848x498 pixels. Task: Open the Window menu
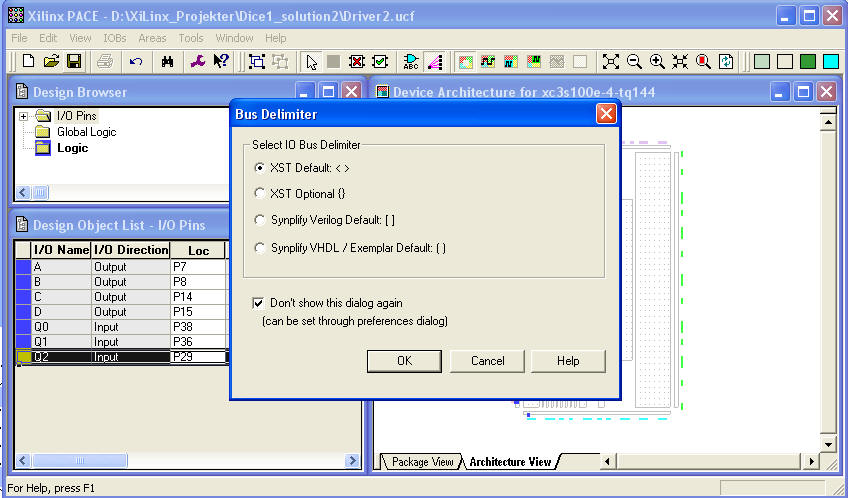pos(234,38)
